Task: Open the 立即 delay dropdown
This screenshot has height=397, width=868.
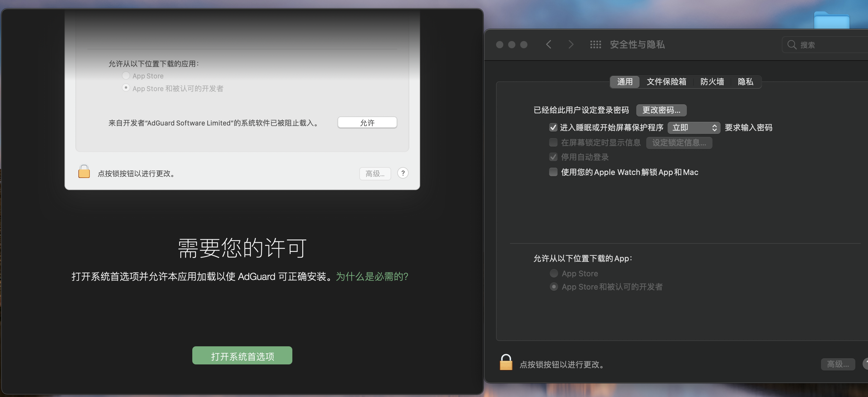Action: (693, 128)
